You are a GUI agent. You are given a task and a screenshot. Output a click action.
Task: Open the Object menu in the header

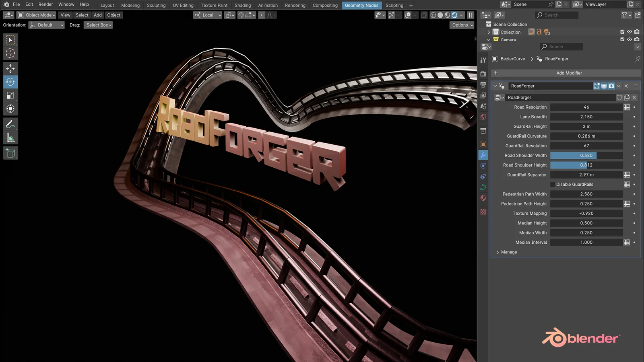click(x=114, y=15)
